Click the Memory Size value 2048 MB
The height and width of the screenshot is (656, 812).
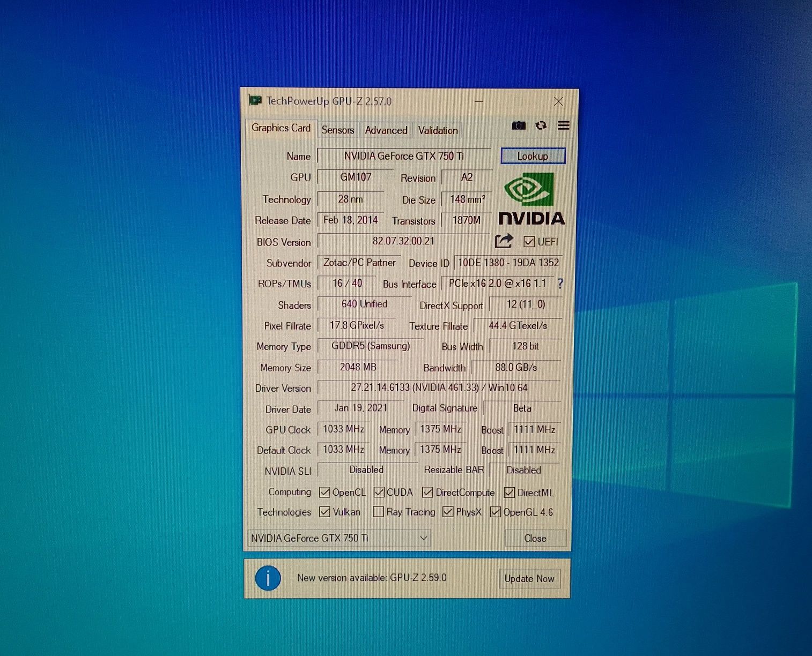(358, 367)
